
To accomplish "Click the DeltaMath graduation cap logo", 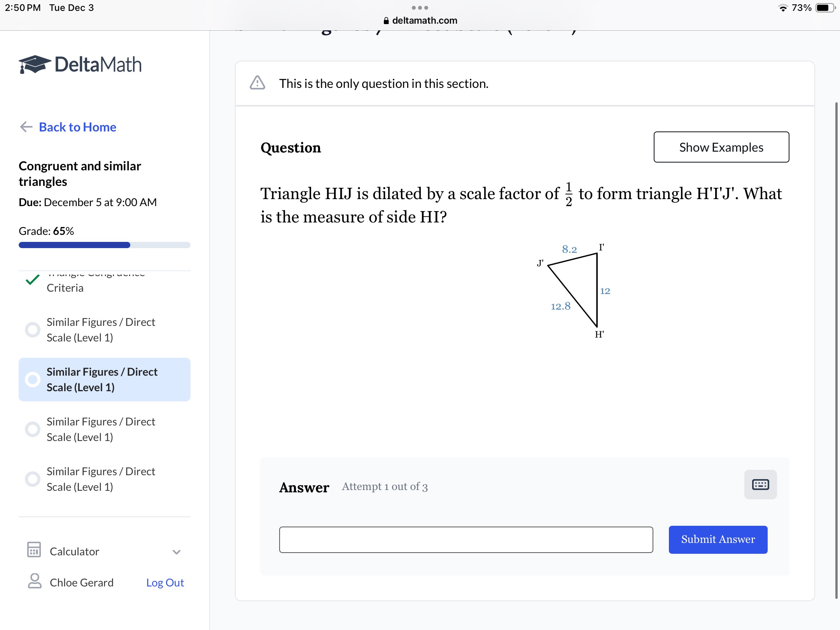I will coord(35,64).
